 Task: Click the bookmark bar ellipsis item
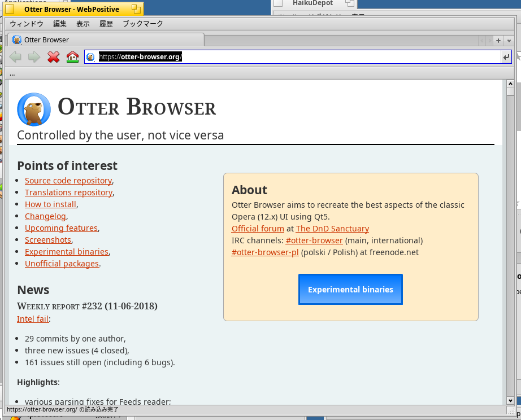point(12,74)
